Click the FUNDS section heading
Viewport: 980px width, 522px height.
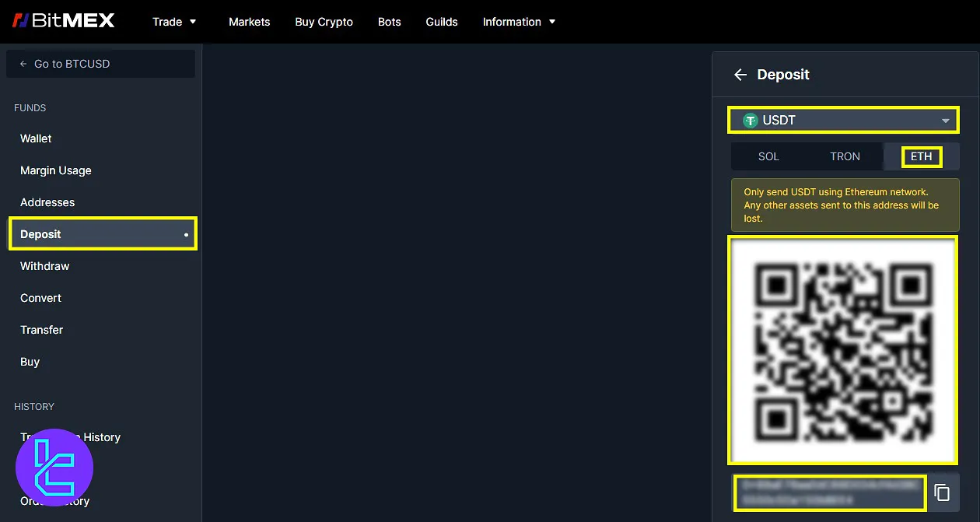(x=30, y=108)
